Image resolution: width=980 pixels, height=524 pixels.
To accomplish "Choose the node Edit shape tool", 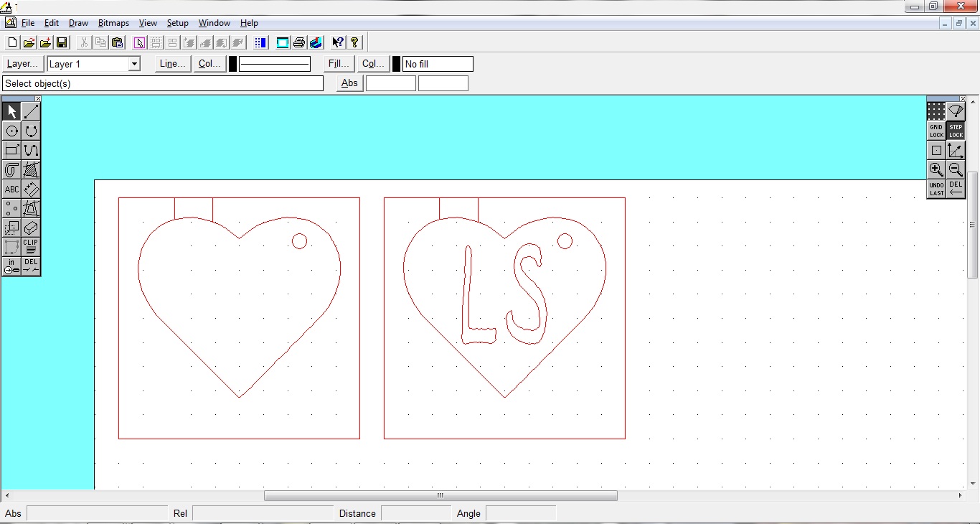I will (11, 247).
